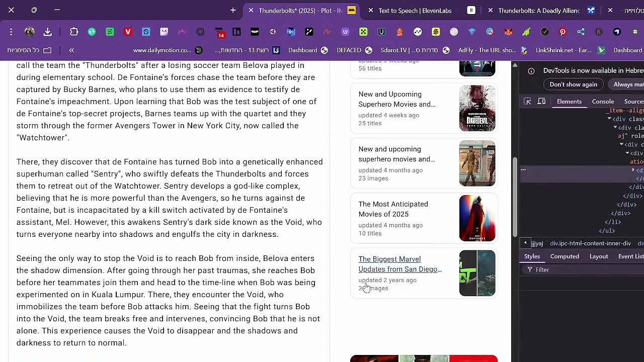
Task: Click the blue diamond extension icon
Action: [472, 32]
